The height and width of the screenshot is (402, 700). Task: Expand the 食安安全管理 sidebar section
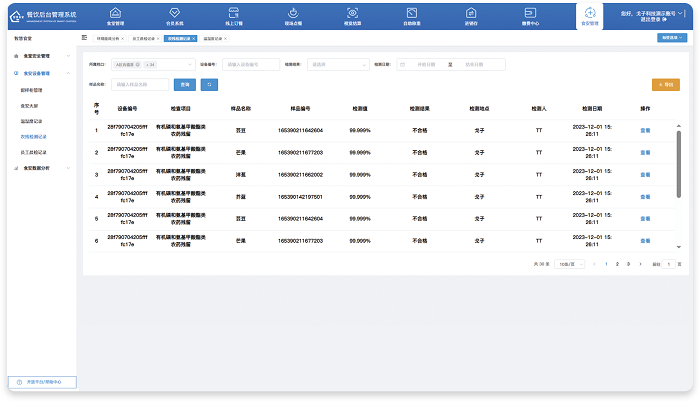point(40,56)
